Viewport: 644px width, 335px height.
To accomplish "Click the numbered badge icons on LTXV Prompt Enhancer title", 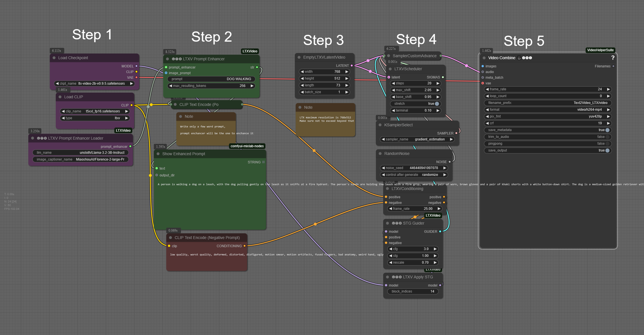I will tap(176, 59).
